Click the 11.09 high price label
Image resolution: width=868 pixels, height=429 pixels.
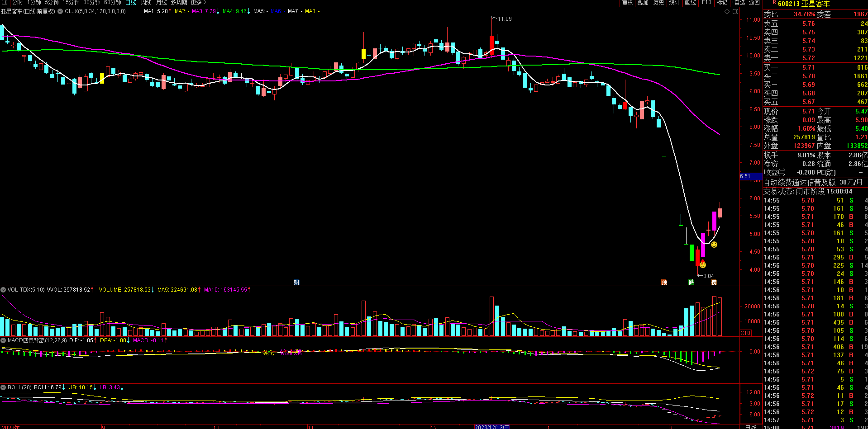[x=505, y=19]
